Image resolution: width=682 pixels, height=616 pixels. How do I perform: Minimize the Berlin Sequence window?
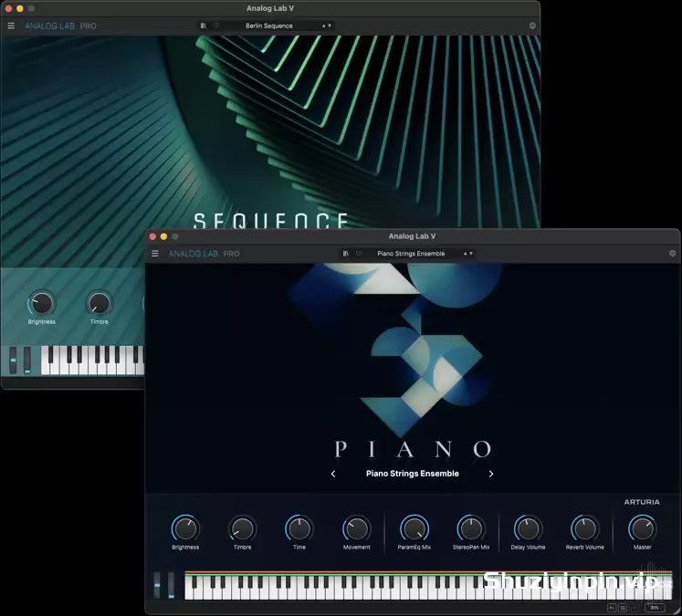pyautogui.click(x=19, y=8)
